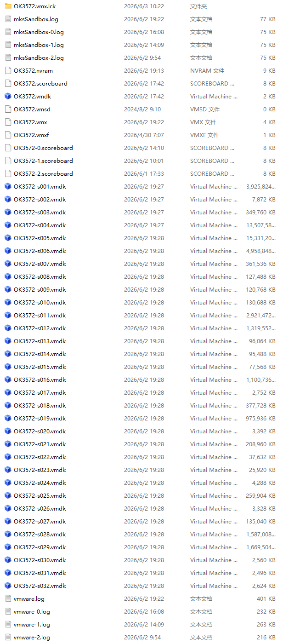Image resolution: width=283 pixels, height=644 pixels.
Task: Click the 77 KB size value
Action: click(x=268, y=19)
